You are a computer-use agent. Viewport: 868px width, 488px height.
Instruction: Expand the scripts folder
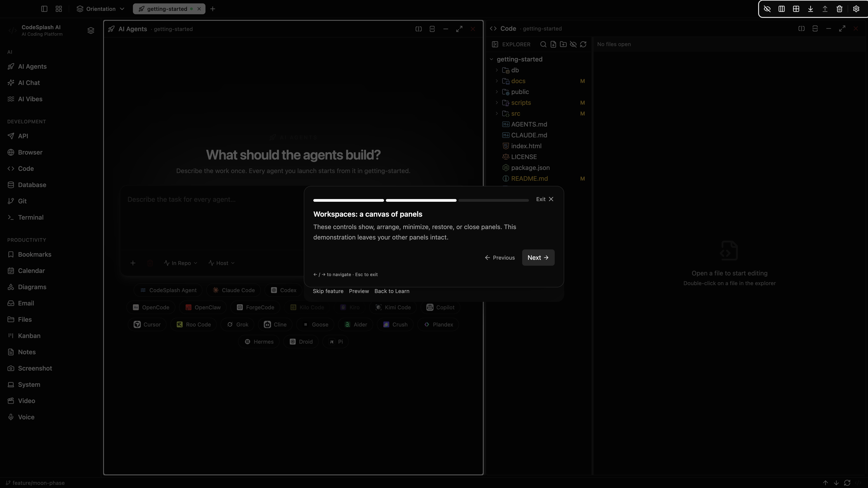pyautogui.click(x=497, y=103)
